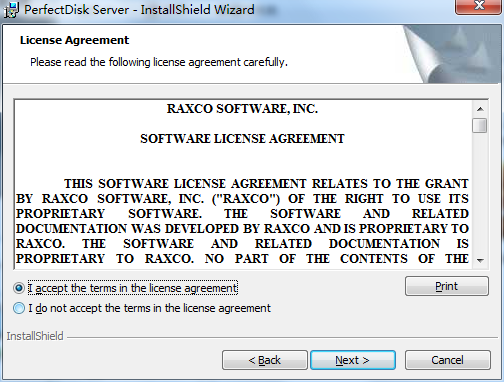
Task: Click the license scrollbar up arrow
Action: [x=480, y=109]
